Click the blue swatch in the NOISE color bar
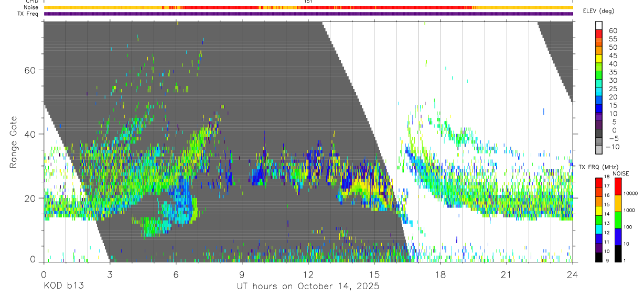 (618, 237)
